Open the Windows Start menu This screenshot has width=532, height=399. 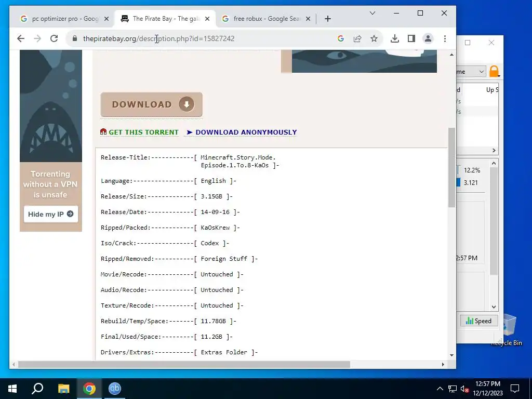click(12, 389)
